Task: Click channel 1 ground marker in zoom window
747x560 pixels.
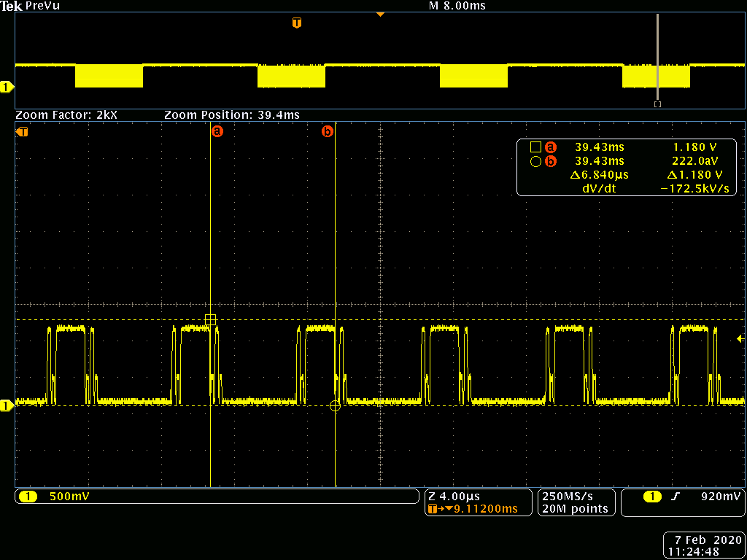Action: (7, 405)
